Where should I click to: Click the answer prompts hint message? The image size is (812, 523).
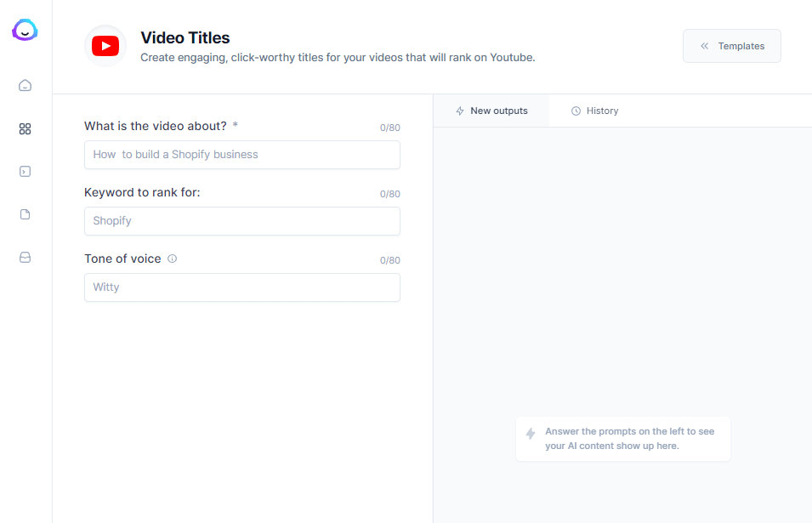pyautogui.click(x=622, y=438)
